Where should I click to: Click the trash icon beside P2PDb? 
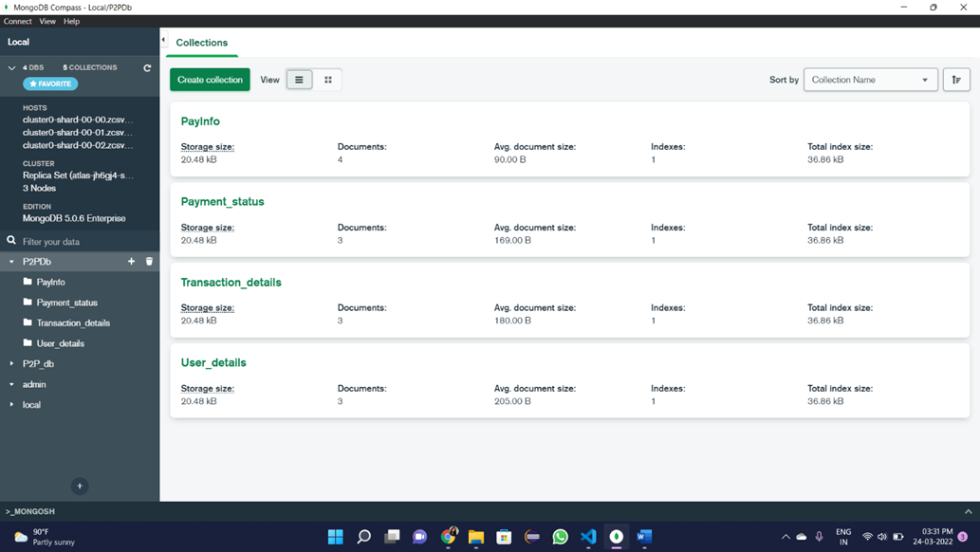tap(149, 262)
